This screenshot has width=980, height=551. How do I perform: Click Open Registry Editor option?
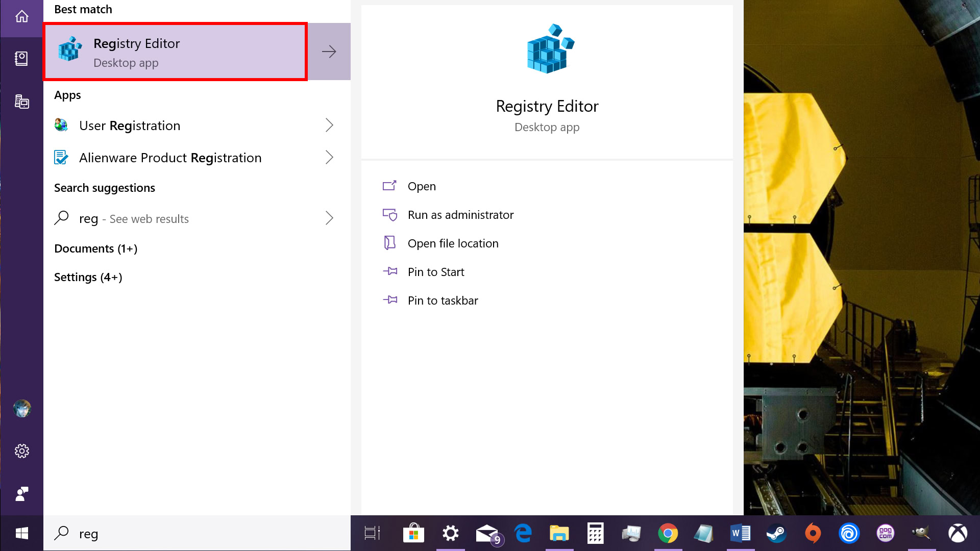coord(421,186)
